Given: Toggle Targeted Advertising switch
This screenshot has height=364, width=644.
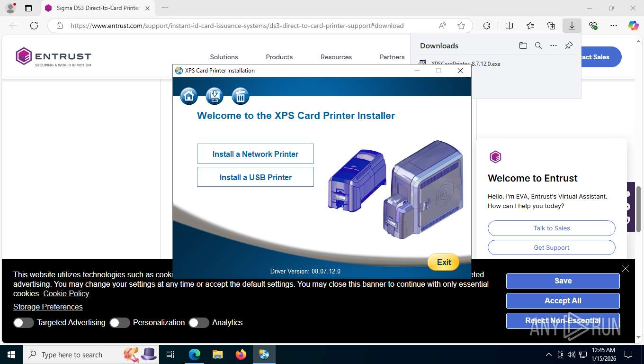Looking at the screenshot, I should coord(24,323).
